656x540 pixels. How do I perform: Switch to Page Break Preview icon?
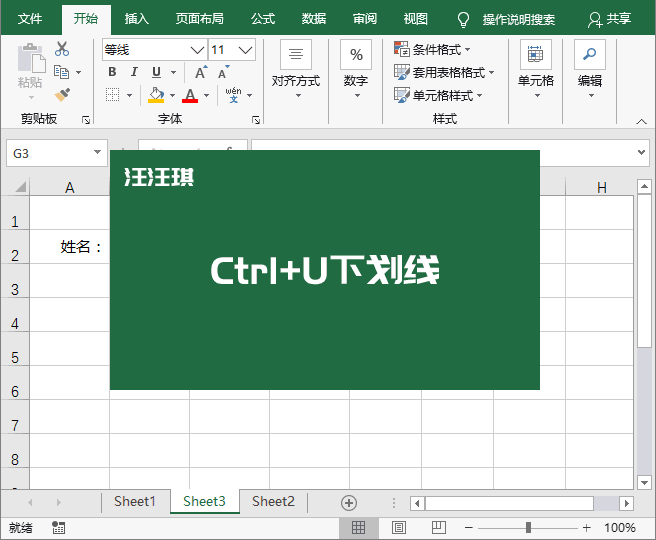438,527
